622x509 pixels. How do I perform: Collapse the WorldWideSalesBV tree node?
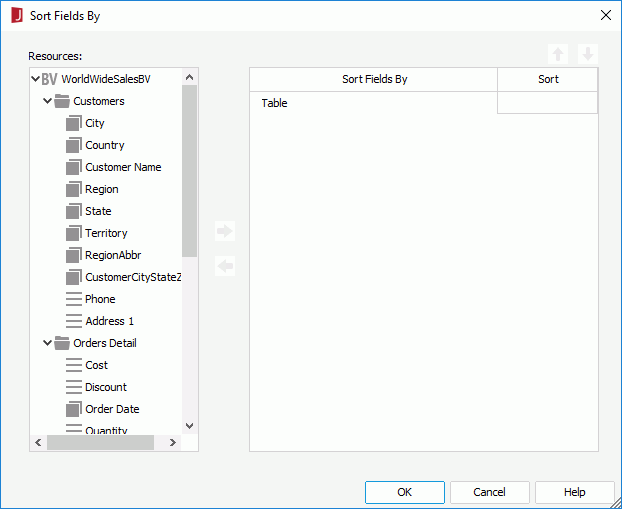click(35, 79)
